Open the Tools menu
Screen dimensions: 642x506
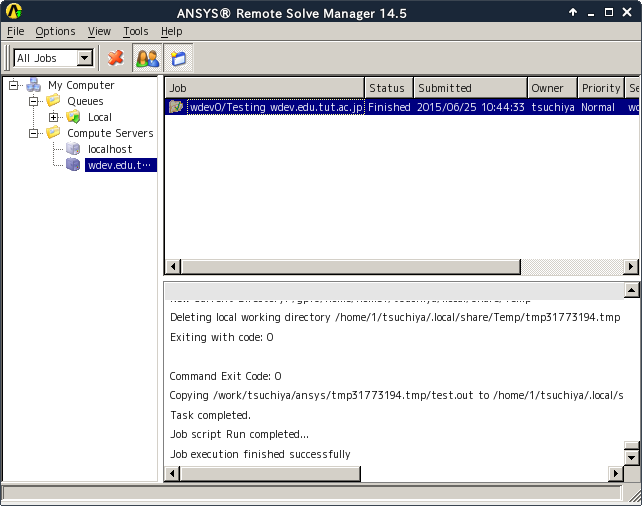[135, 32]
